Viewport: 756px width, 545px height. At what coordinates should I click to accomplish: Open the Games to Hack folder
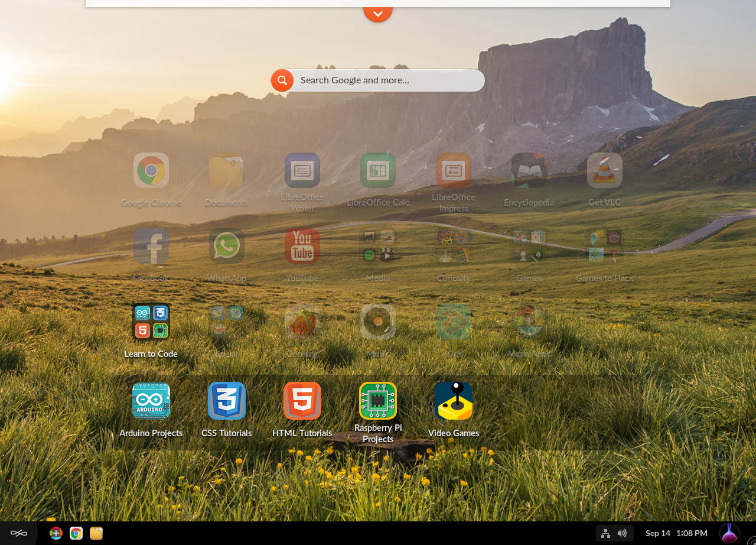605,246
